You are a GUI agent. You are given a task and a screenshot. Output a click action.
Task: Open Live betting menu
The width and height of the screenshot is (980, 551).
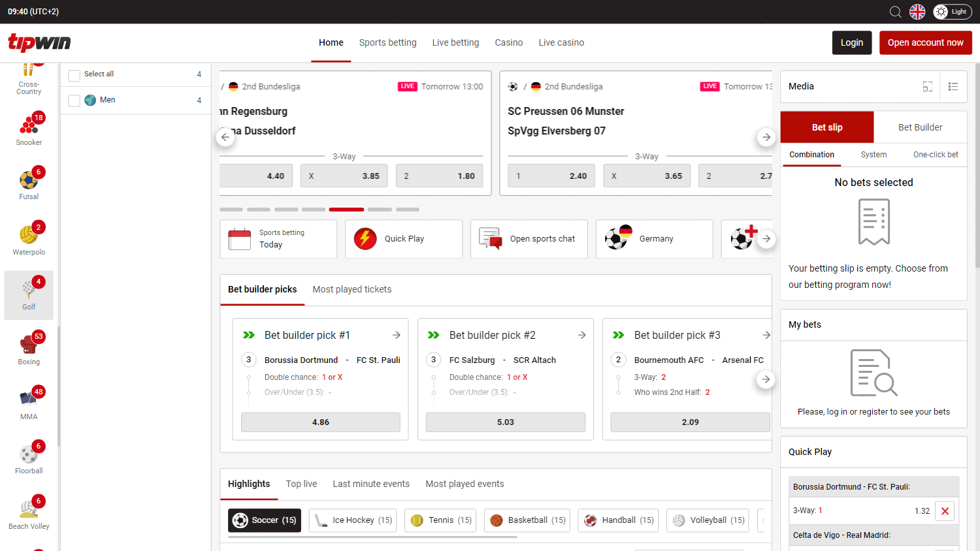pyautogui.click(x=455, y=42)
